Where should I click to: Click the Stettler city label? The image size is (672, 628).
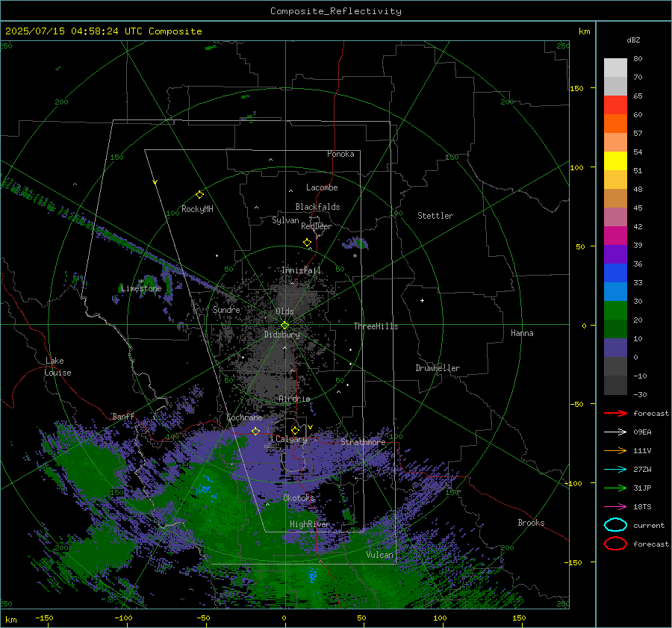pyautogui.click(x=435, y=216)
